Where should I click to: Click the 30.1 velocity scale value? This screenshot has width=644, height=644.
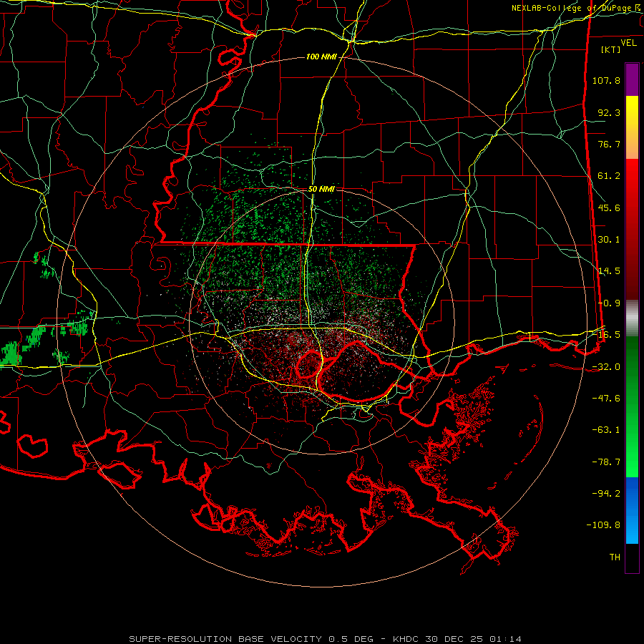tap(609, 240)
